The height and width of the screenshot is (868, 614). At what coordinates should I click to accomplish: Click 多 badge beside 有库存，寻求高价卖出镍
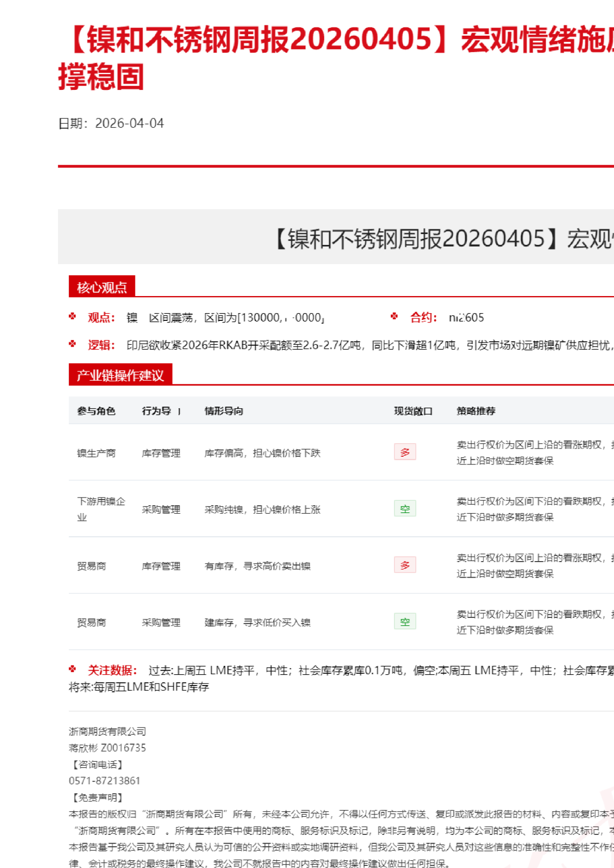405,565
